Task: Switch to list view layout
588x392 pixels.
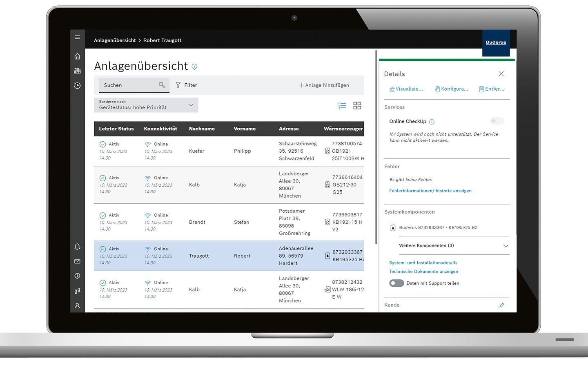Action: click(x=342, y=106)
